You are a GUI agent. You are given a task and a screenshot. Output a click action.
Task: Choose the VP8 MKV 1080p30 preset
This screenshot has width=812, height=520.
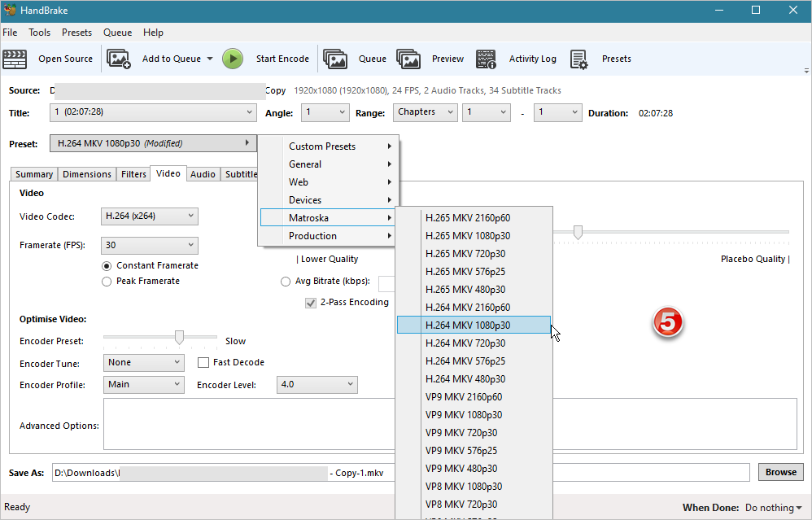click(x=474, y=487)
